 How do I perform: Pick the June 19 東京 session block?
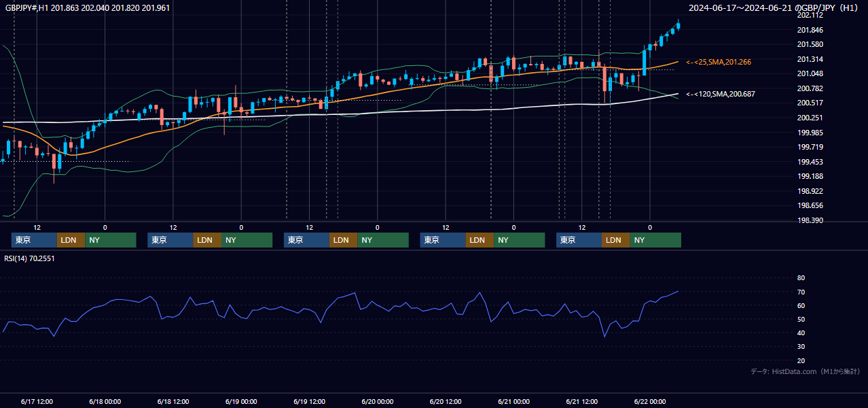point(307,240)
